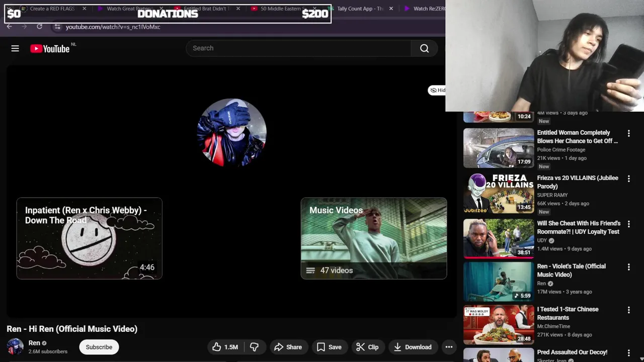
Task: Open options menu for Violet's Tale video
Action: click(628, 267)
